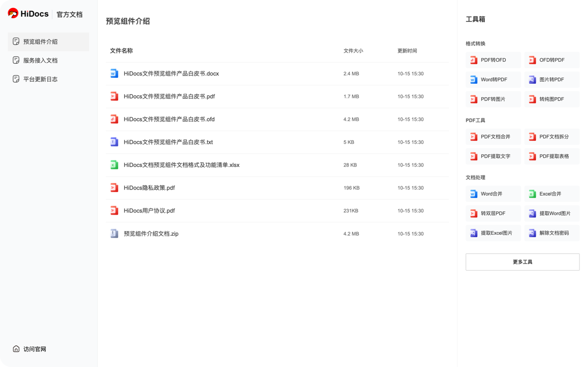
Task: Open the PDF提取表格 tool
Action: 551,156
